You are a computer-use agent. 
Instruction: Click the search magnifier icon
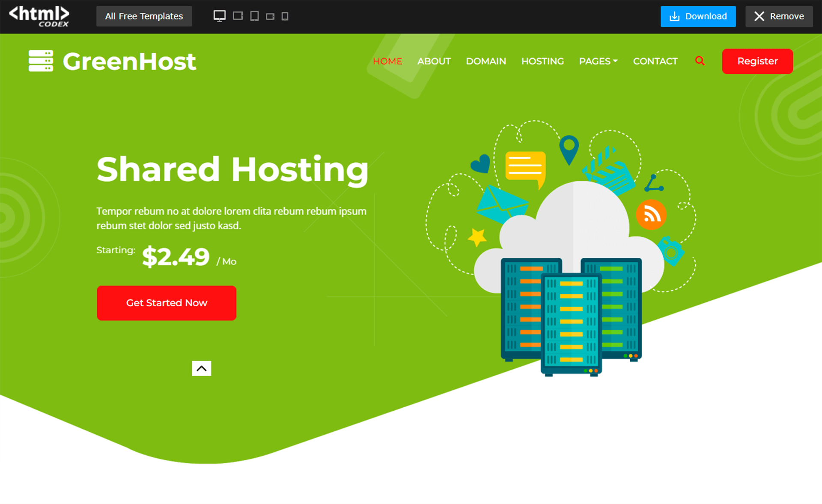tap(700, 61)
